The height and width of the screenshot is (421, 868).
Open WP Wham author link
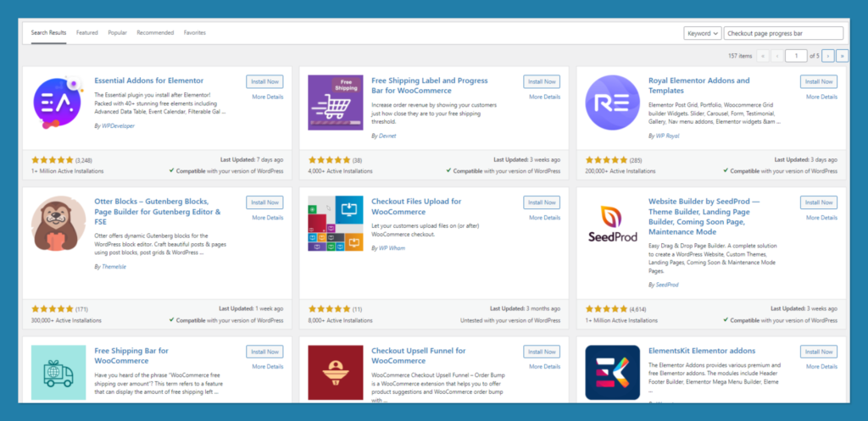[x=392, y=248]
